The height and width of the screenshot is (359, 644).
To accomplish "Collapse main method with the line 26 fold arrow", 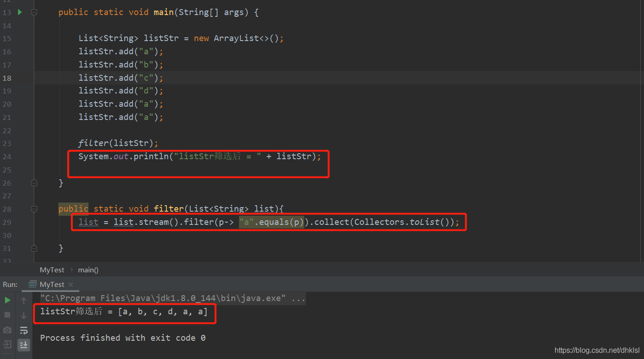I will 34,182.
